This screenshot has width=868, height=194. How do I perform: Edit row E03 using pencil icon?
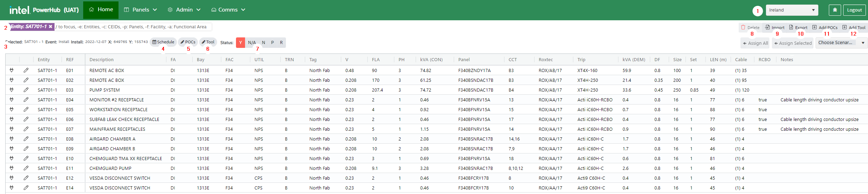(x=26, y=90)
